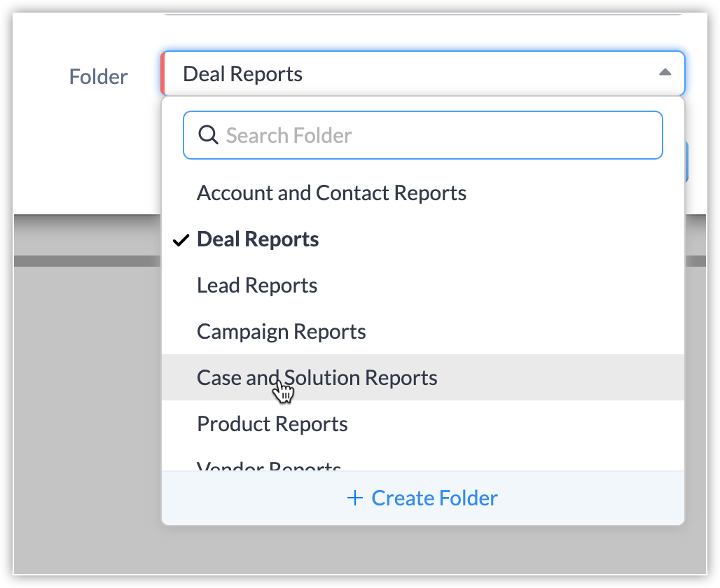Click the magnifier icon in folder search
720x588 pixels.
point(208,135)
